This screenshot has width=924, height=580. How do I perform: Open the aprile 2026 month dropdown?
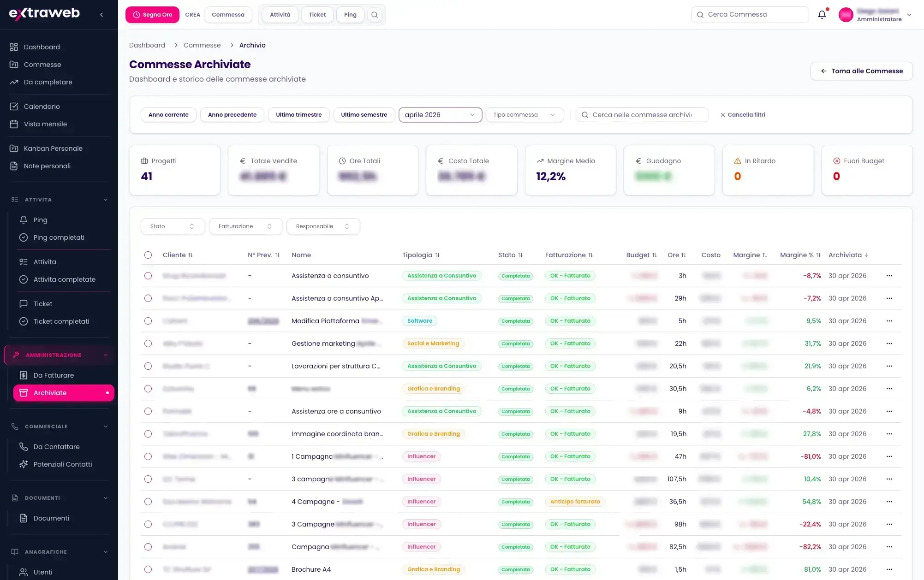point(440,115)
